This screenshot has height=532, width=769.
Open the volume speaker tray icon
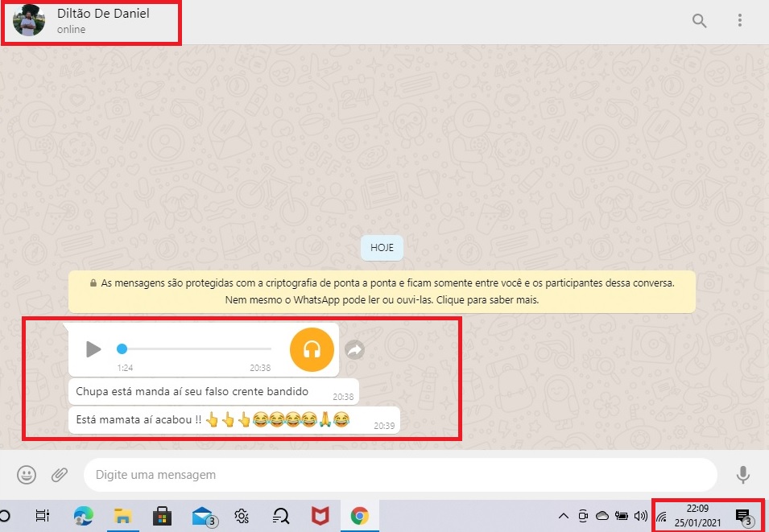640,516
